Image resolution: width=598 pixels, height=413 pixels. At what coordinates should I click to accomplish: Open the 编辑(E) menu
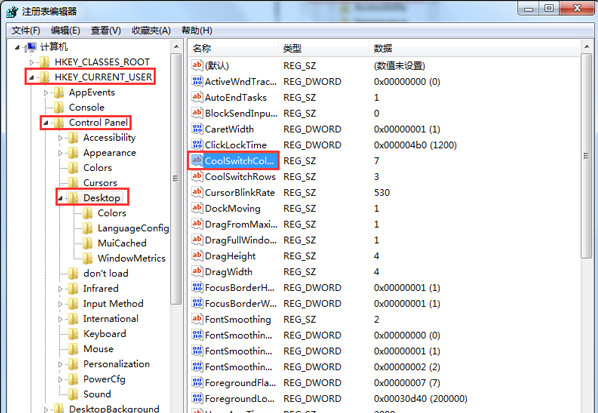tap(66, 31)
